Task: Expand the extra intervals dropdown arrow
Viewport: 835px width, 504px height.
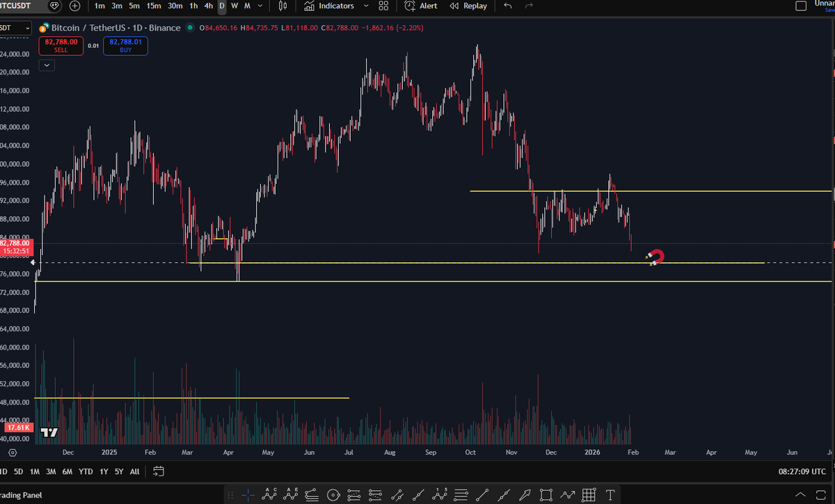Action: pos(260,6)
